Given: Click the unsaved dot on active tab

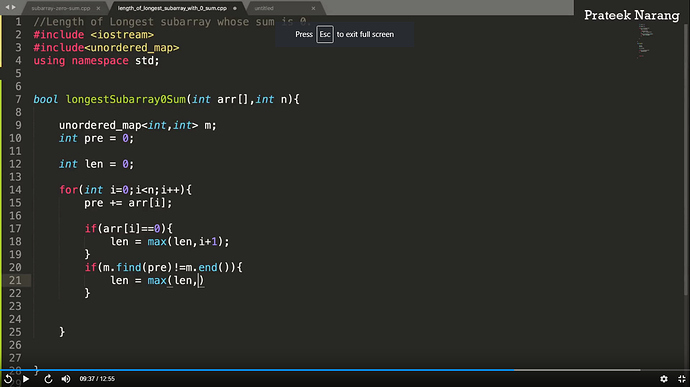Looking at the screenshot, I should pyautogui.click(x=235, y=8).
